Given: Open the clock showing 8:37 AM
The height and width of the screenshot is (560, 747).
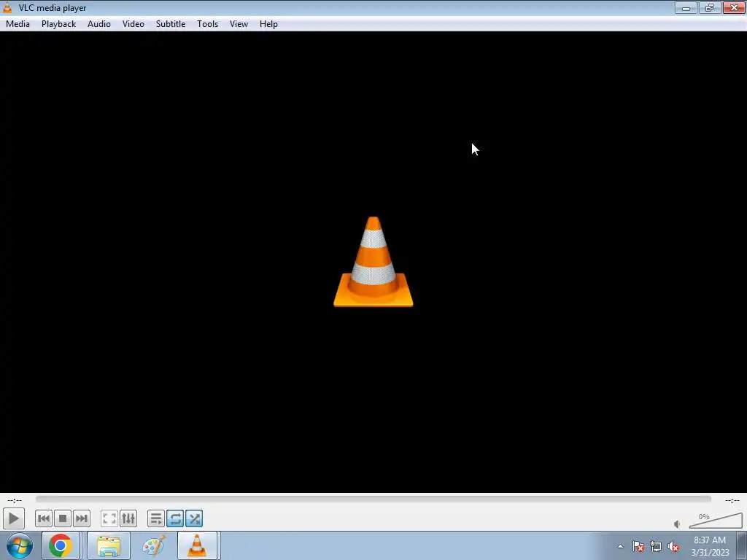Looking at the screenshot, I should pyautogui.click(x=710, y=545).
